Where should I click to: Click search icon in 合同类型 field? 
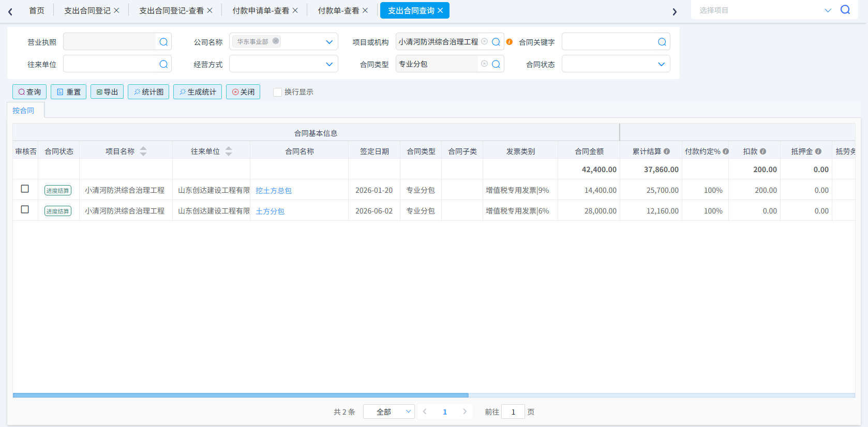click(x=496, y=64)
